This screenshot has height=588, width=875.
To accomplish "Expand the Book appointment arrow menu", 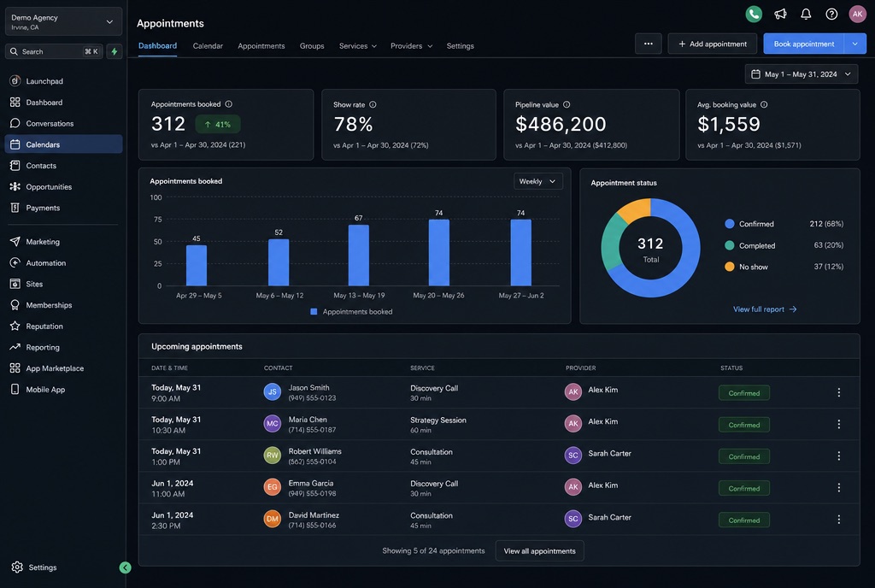I will click(x=854, y=44).
